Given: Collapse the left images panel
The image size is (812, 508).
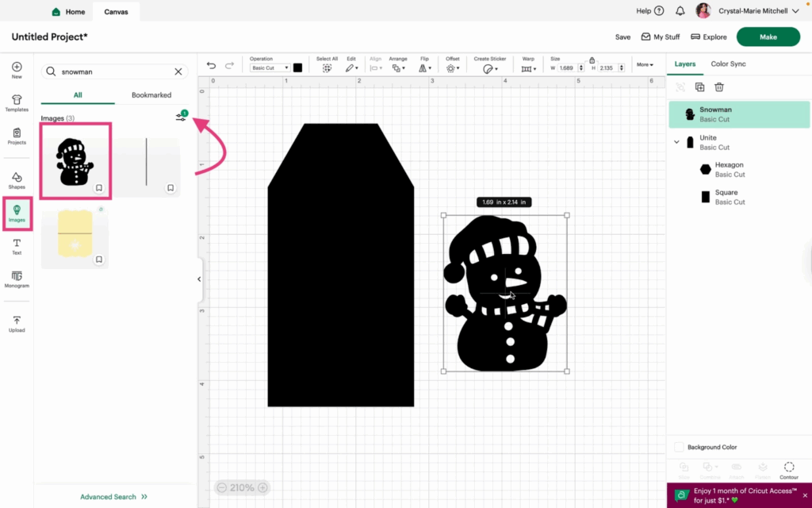Looking at the screenshot, I should pos(199,279).
